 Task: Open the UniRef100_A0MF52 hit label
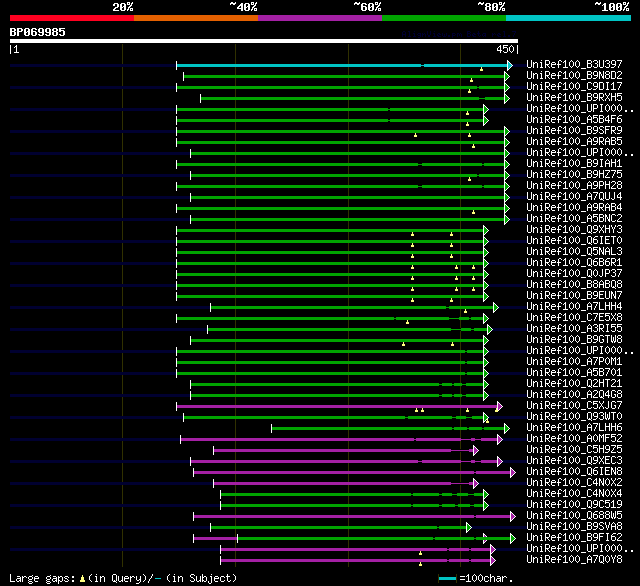pyautogui.click(x=574, y=439)
